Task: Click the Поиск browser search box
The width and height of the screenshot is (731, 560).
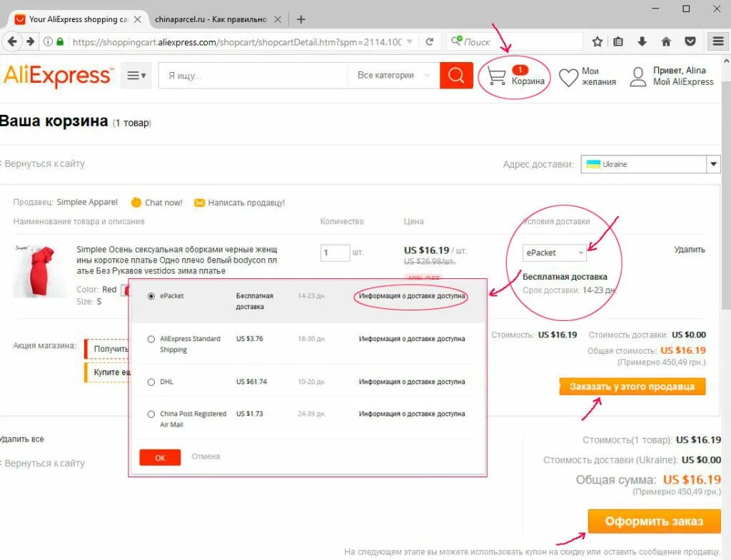Action: click(515, 41)
